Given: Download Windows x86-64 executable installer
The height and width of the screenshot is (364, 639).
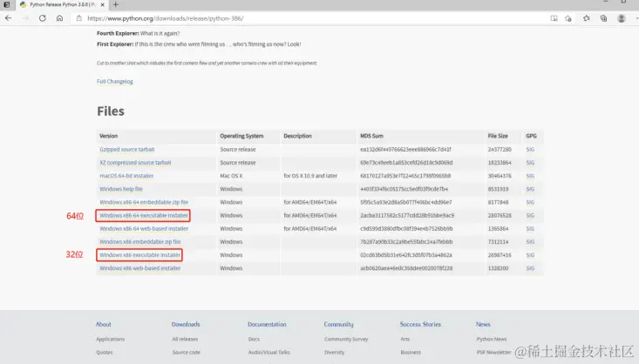Looking at the screenshot, I should (144, 215).
